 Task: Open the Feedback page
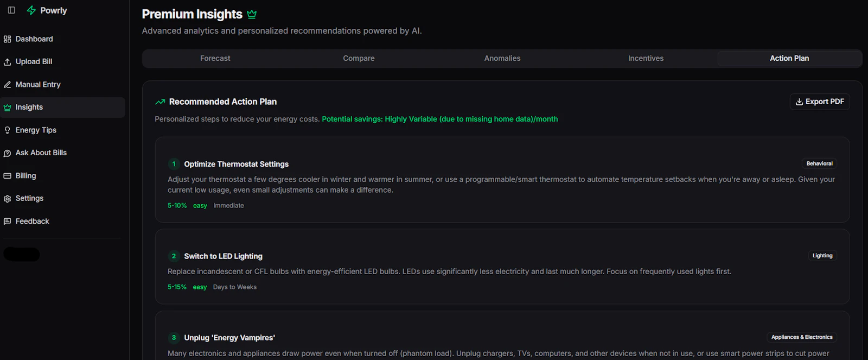(x=62, y=222)
